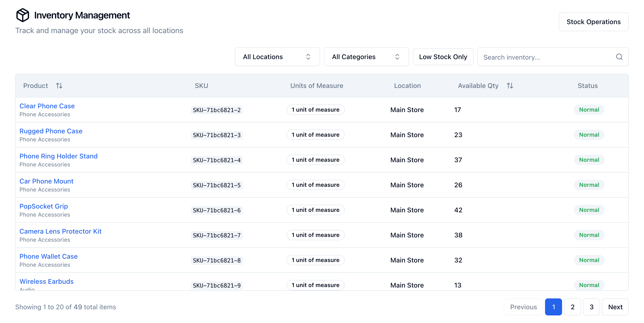Click the Location column header
Screen dimensions: 644x323
407,86
